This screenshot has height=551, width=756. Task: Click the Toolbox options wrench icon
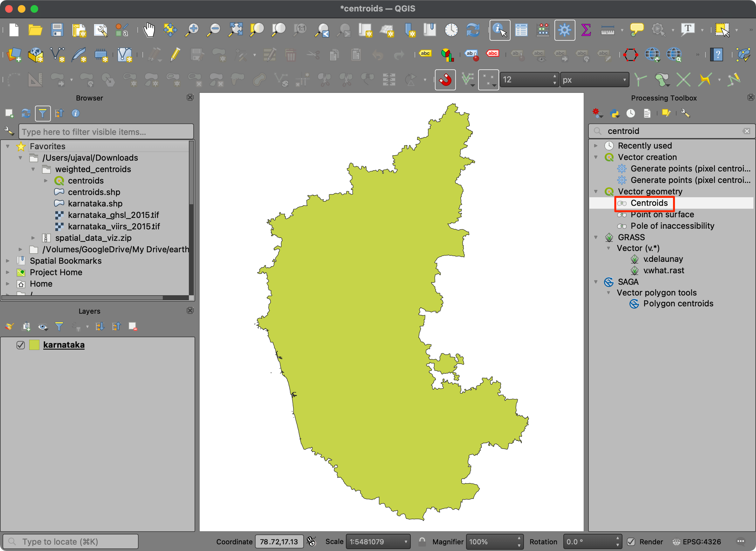click(685, 113)
